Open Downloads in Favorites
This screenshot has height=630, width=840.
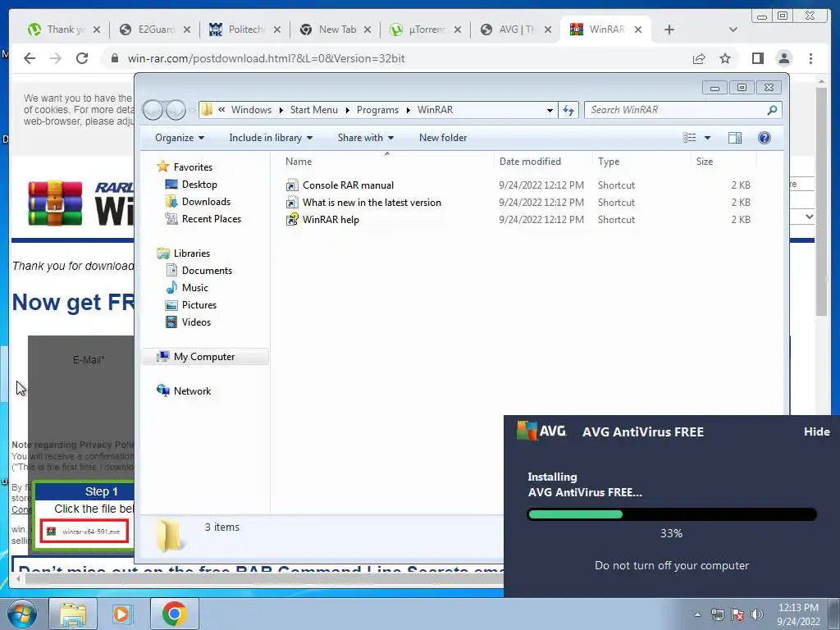pyautogui.click(x=199, y=202)
